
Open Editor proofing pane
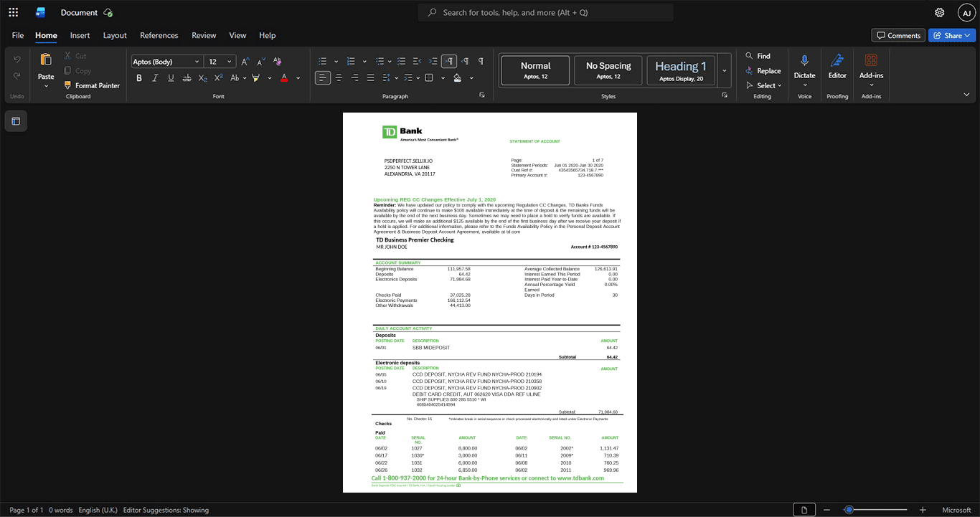point(837,67)
